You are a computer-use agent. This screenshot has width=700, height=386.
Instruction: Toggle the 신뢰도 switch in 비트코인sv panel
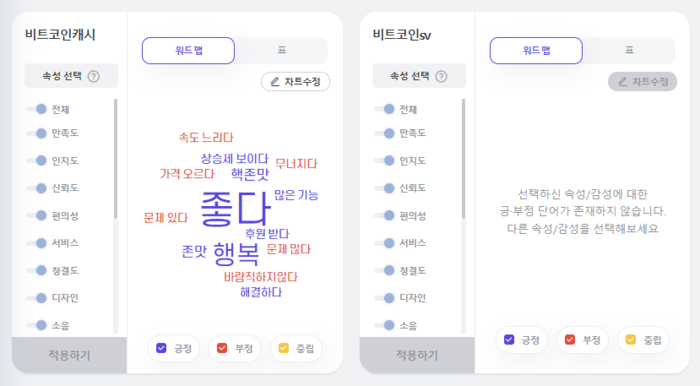(x=384, y=188)
